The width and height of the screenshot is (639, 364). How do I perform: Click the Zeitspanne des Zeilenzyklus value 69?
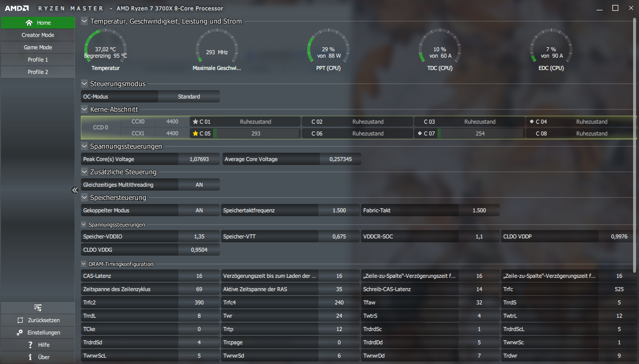coord(199,289)
